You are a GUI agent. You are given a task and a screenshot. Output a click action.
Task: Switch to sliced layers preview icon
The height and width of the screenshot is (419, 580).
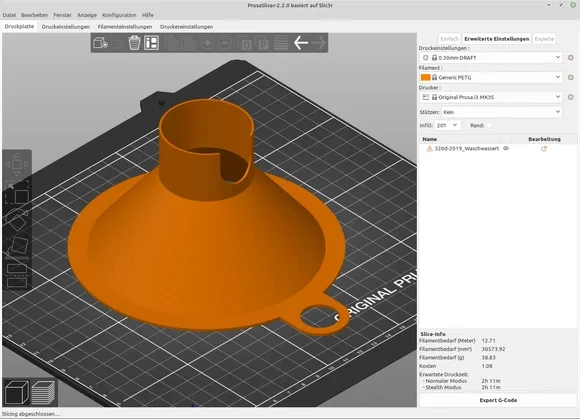tap(43, 392)
